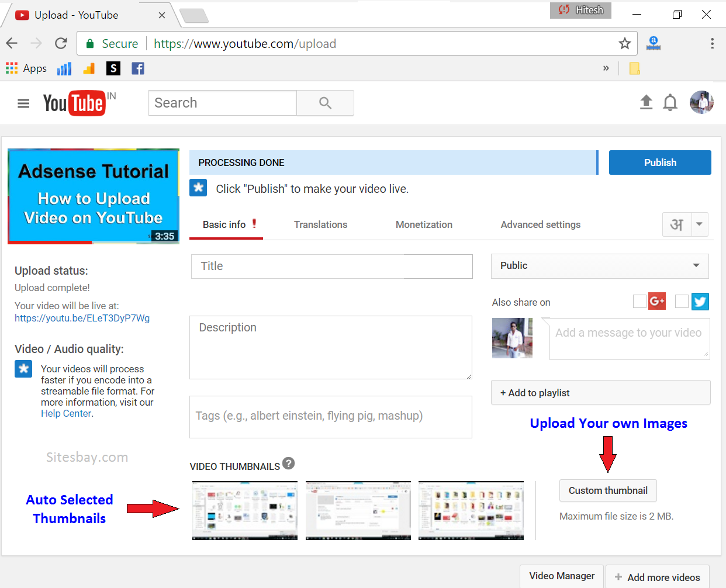This screenshot has width=726, height=588.
Task: Open a new browser tab
Action: coord(194,16)
